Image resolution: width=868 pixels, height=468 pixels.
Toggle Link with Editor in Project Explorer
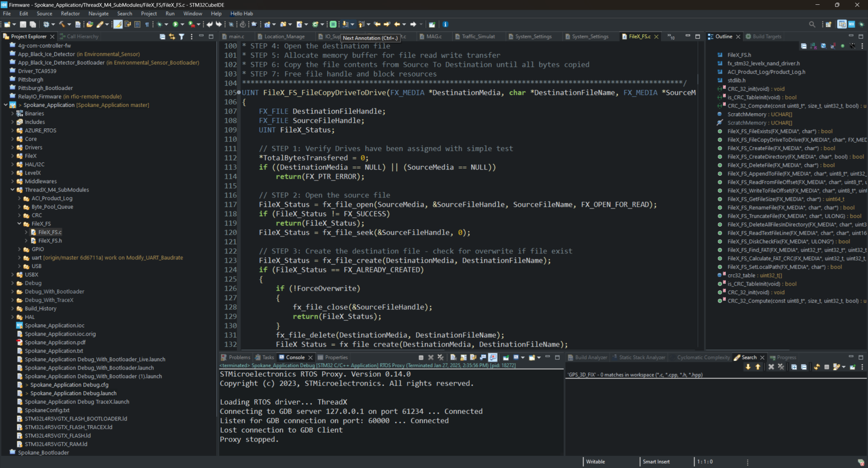[172, 36]
